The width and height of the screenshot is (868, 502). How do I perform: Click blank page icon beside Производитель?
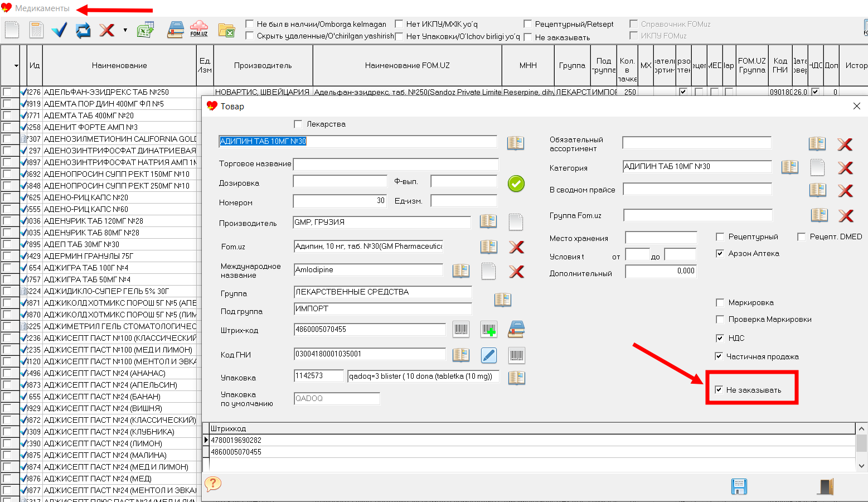pyautogui.click(x=516, y=222)
